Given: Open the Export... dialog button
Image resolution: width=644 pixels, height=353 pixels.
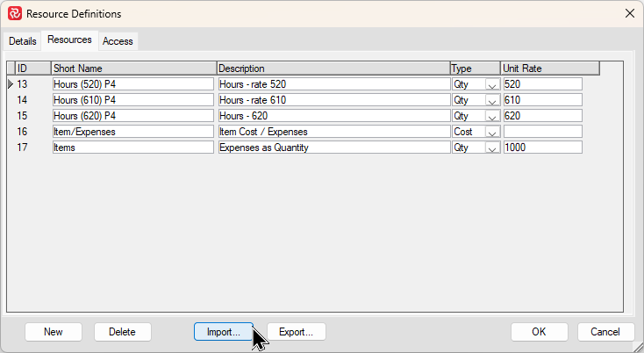Looking at the screenshot, I should coord(296,332).
